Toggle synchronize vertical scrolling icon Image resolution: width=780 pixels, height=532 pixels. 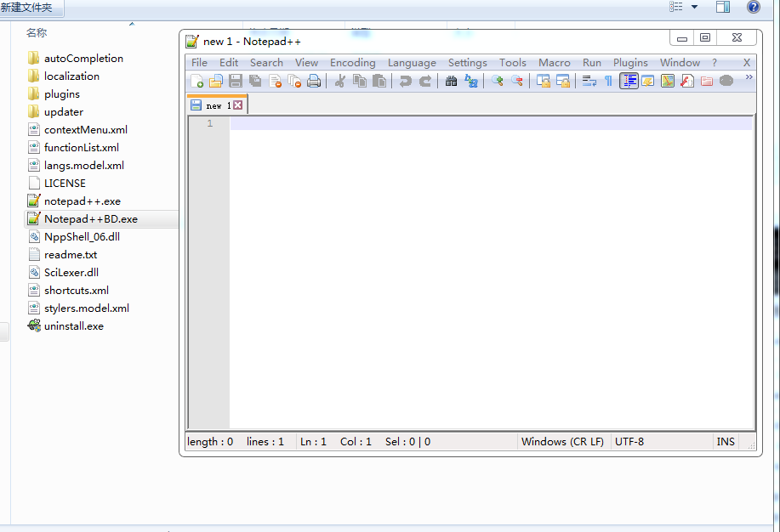(x=544, y=81)
